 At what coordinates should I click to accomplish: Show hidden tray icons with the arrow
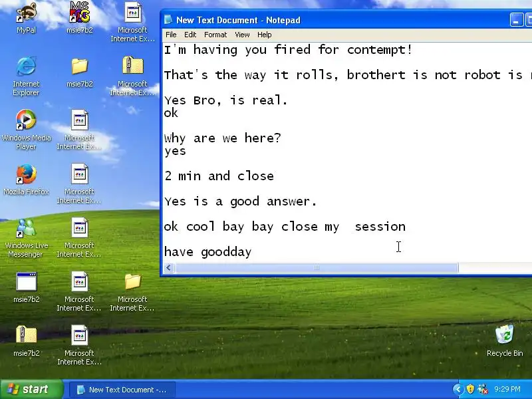[x=458, y=389]
